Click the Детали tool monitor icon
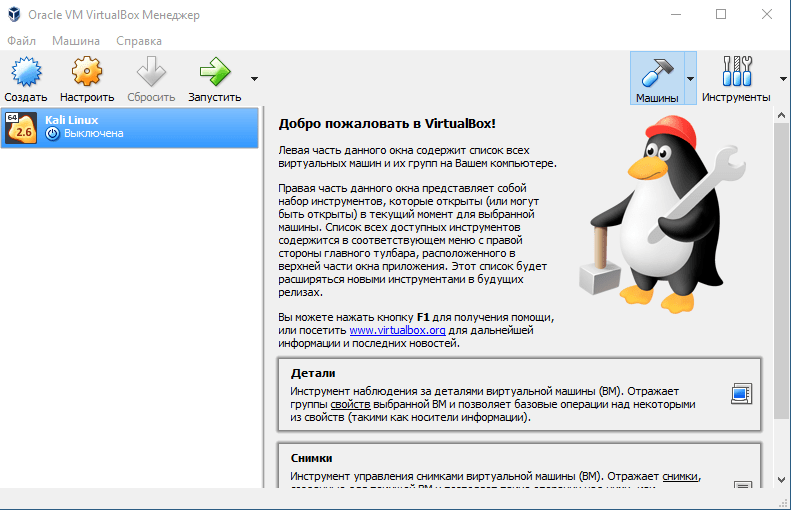Image resolution: width=791 pixels, height=510 pixels. (x=742, y=393)
